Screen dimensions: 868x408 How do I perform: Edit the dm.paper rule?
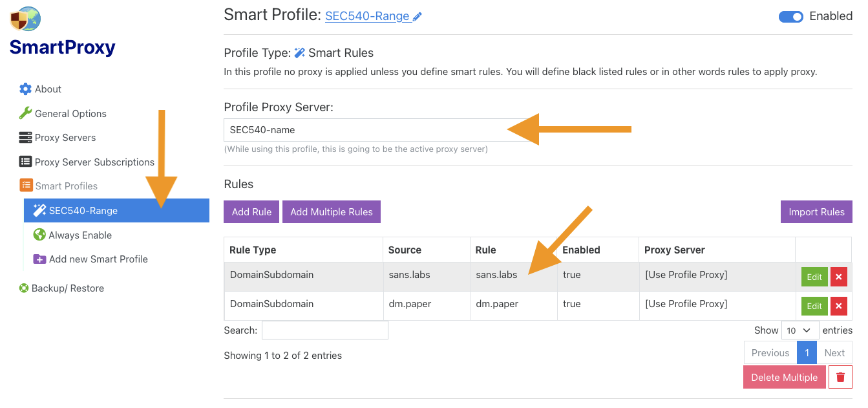[814, 306]
